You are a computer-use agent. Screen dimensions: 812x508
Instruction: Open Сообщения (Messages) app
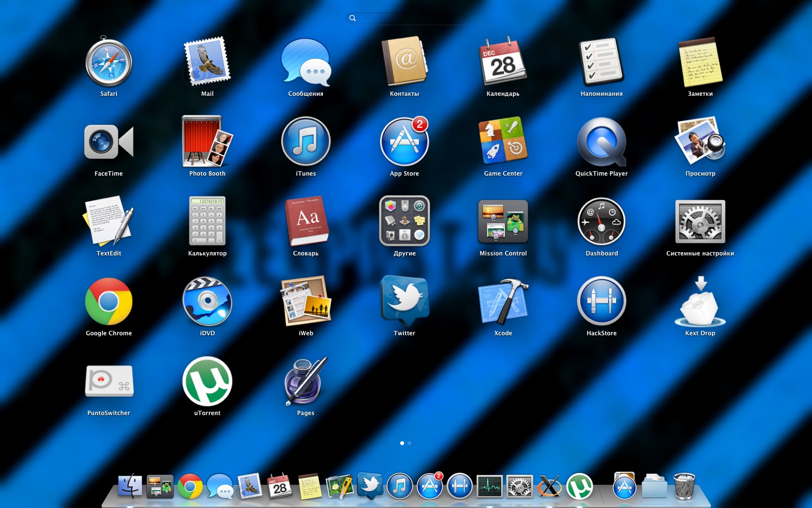(306, 62)
